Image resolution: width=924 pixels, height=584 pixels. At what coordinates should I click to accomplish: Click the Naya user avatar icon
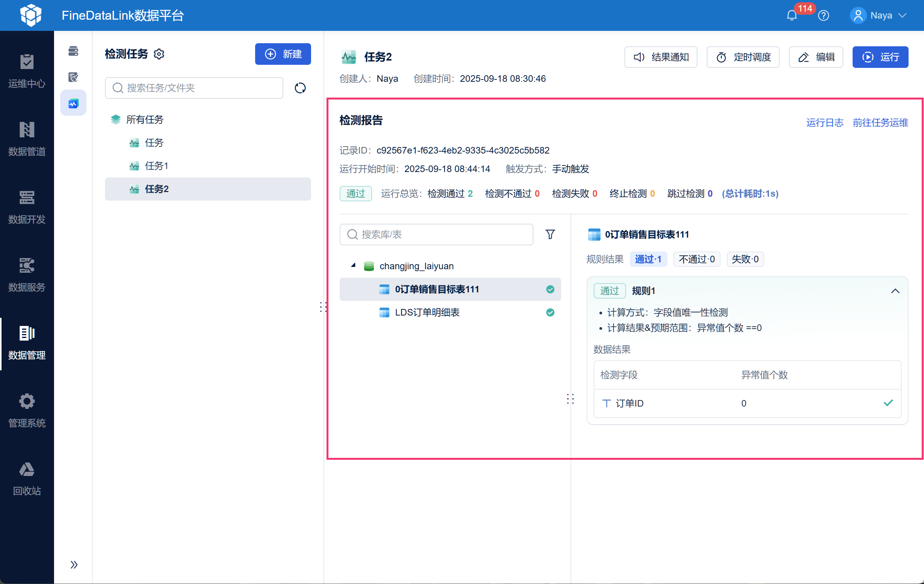858,15
